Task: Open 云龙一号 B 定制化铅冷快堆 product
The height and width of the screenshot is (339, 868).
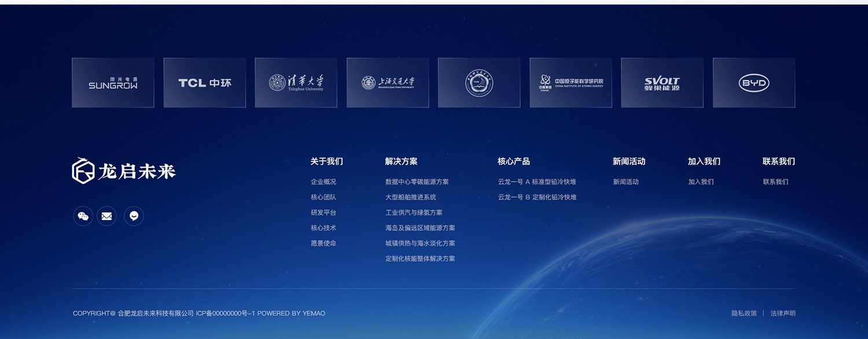Action: pos(537,197)
